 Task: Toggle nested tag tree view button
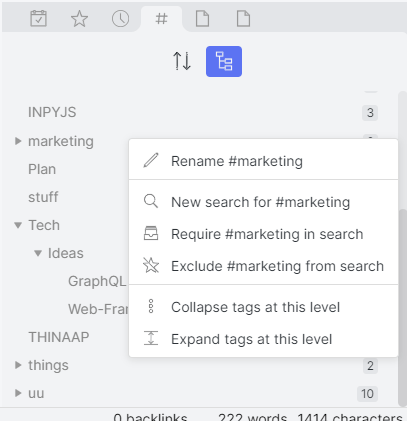224,61
